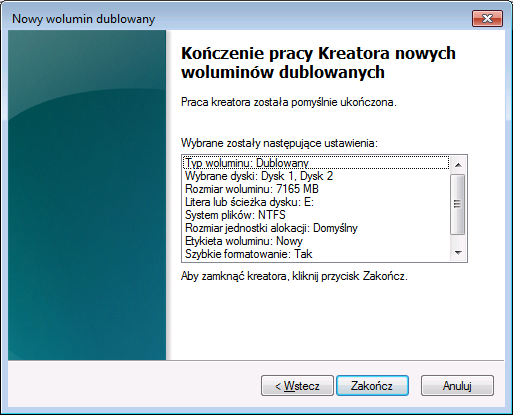This screenshot has height=415, width=513.
Task: Click the Nowy wolumin dublowany title bar
Action: (x=233, y=19)
